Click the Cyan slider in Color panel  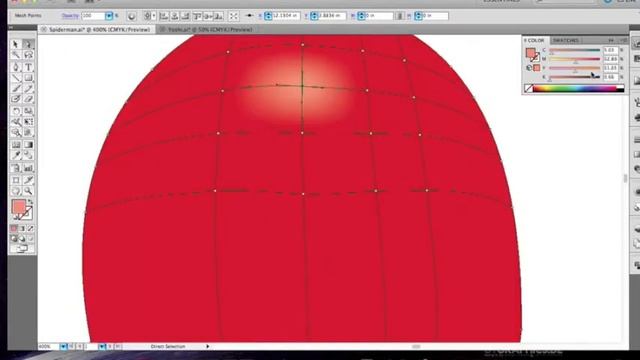click(575, 50)
